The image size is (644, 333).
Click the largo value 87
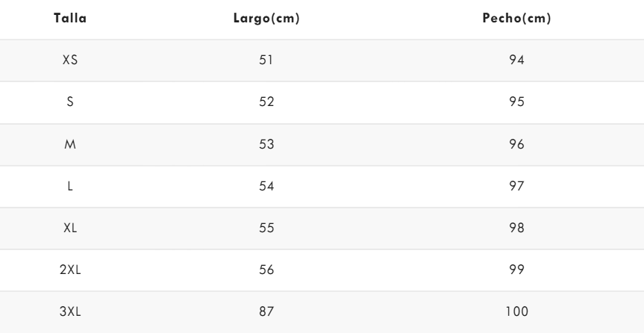point(266,311)
